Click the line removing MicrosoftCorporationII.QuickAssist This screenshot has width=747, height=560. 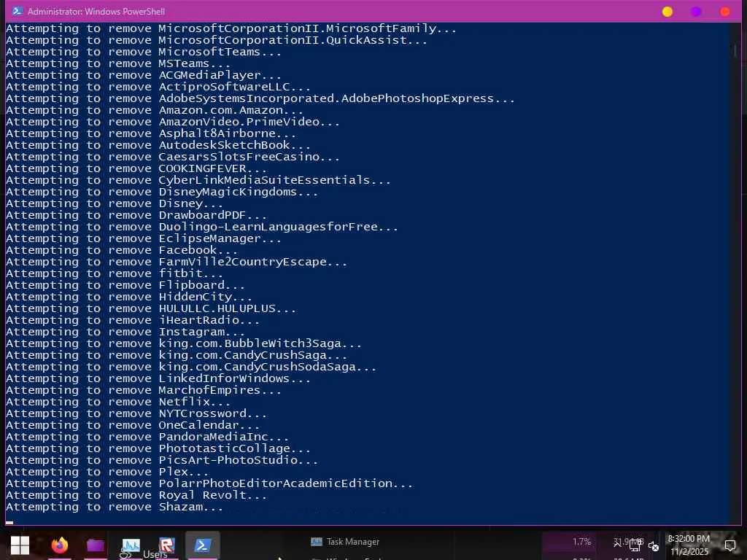[x=217, y=40]
